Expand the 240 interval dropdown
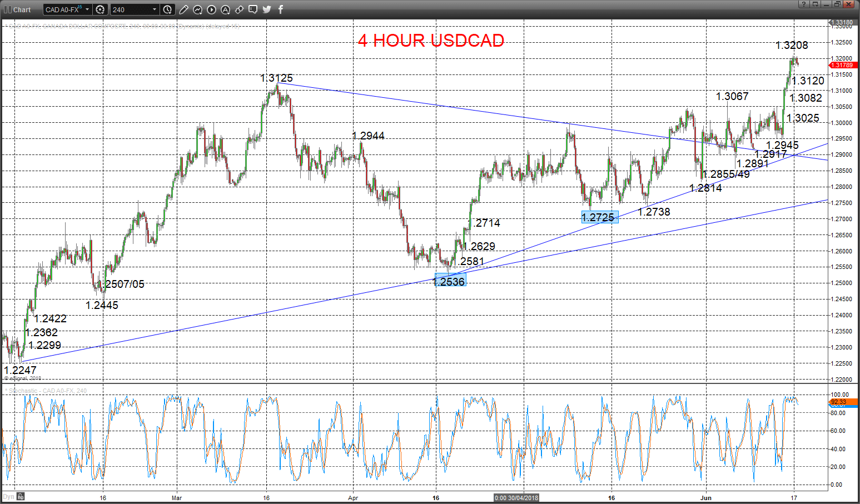This screenshot has width=860, height=504. (x=155, y=9)
